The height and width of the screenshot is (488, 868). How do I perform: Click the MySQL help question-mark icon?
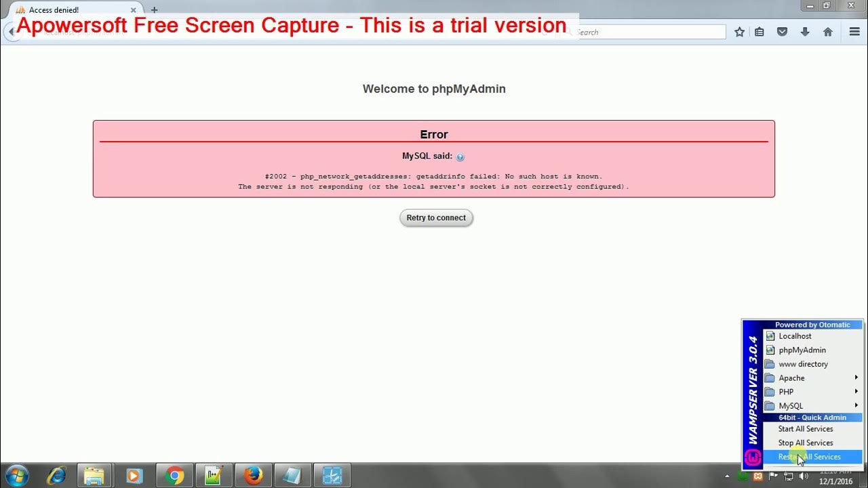[x=460, y=157]
